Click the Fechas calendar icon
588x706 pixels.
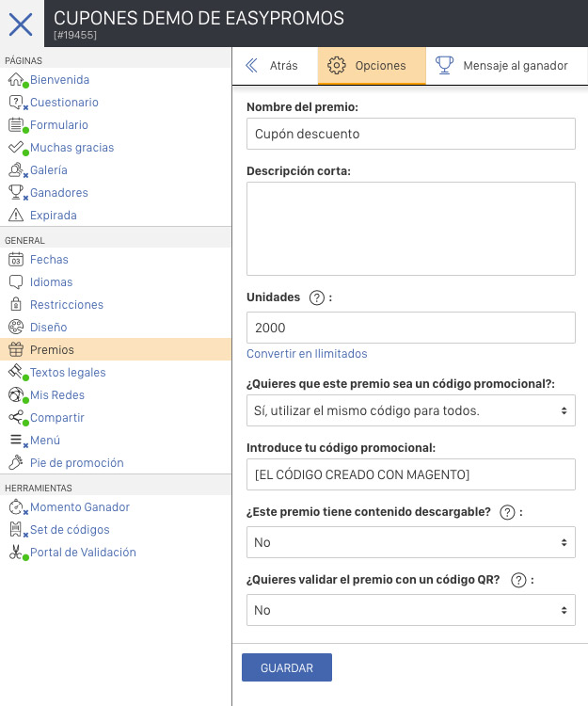pos(16,260)
